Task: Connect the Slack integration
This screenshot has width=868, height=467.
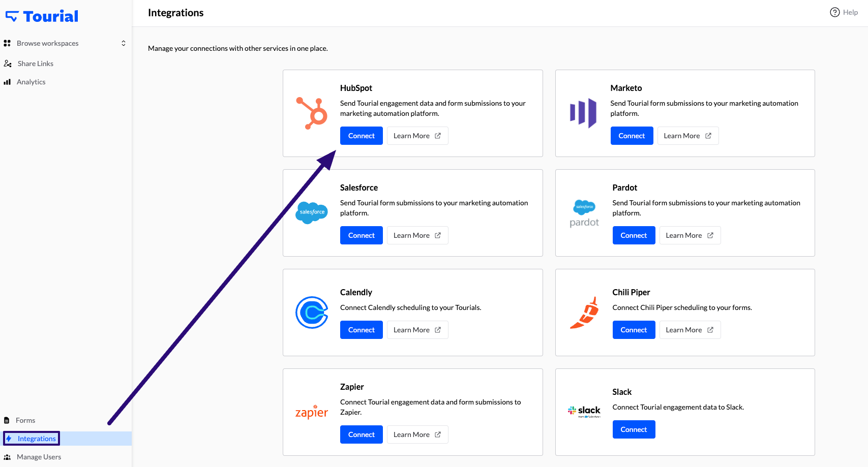Action: [634, 429]
